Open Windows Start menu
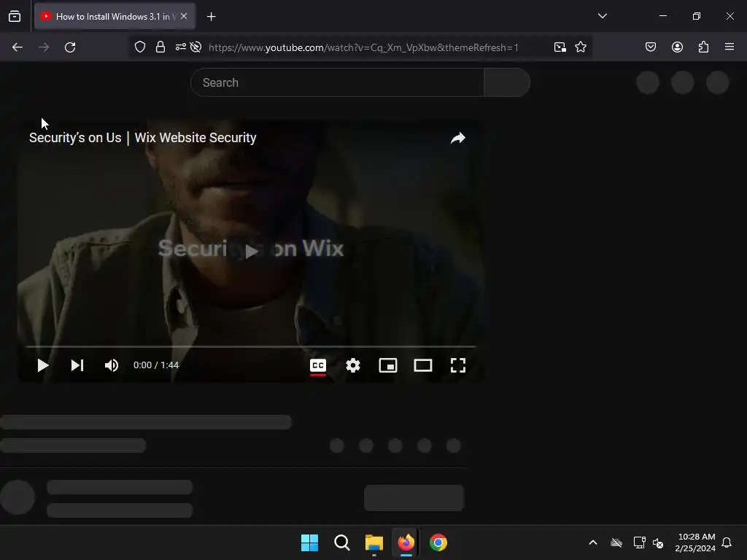 coord(309,542)
